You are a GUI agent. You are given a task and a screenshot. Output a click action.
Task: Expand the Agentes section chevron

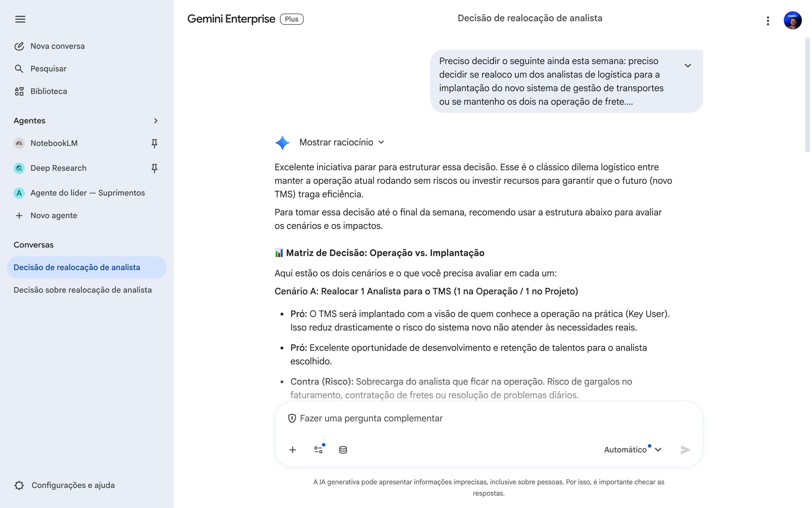(155, 121)
